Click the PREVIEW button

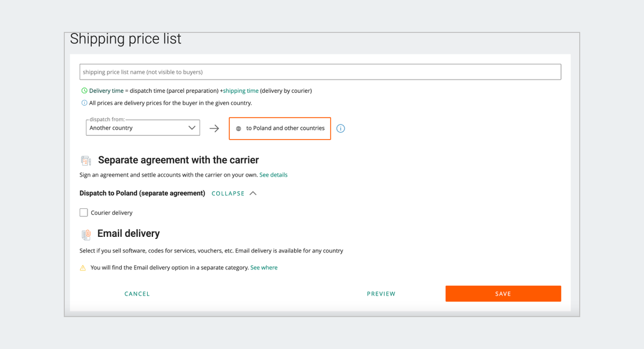click(x=381, y=294)
